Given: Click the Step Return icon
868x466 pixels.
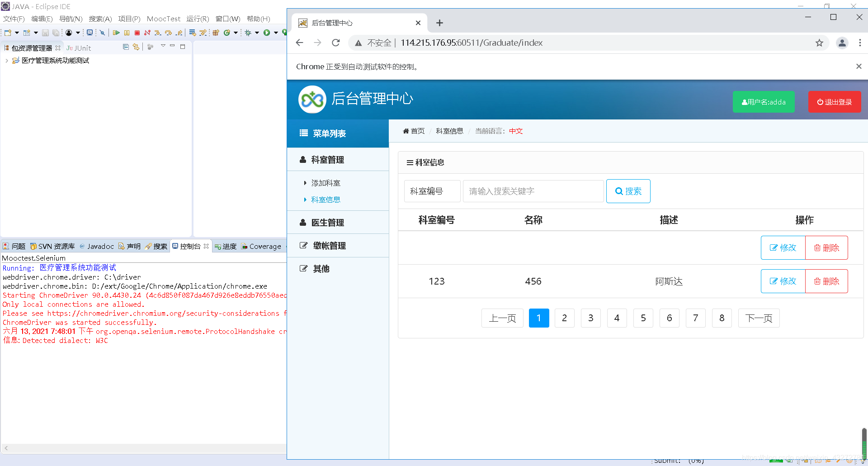Looking at the screenshot, I should coord(179,33).
